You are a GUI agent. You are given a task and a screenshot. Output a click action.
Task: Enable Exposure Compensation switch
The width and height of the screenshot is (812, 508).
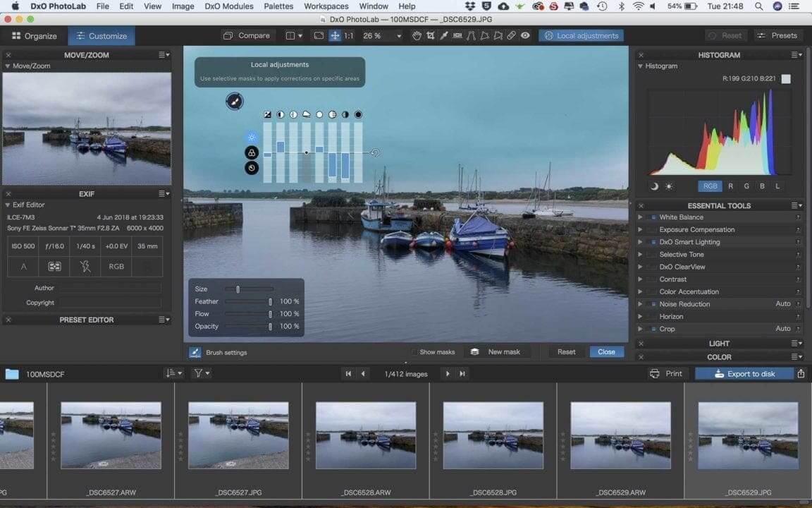point(653,229)
